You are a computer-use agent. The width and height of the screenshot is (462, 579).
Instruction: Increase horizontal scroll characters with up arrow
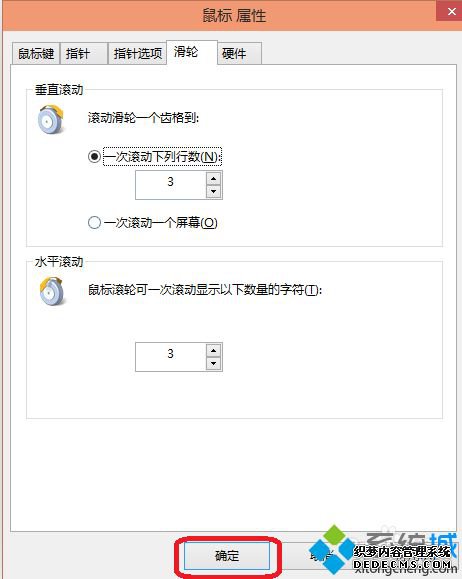pos(213,350)
